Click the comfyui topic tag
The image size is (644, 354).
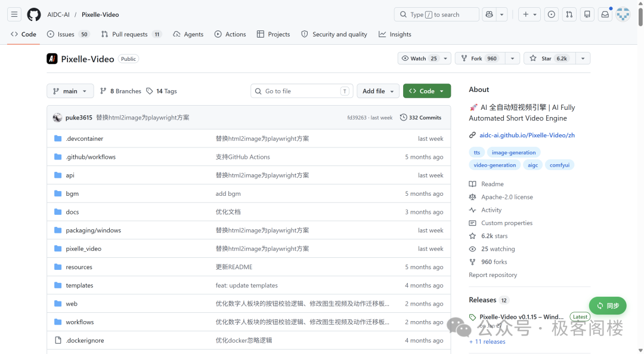(559, 165)
